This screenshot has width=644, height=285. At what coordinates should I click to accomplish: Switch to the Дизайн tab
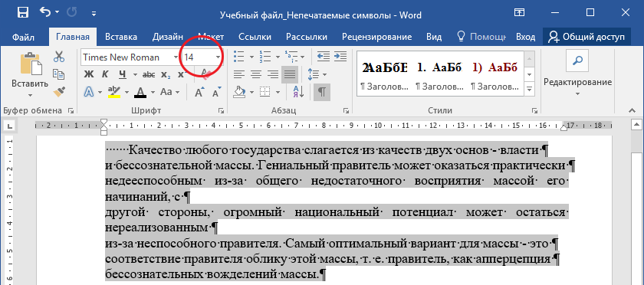point(168,37)
